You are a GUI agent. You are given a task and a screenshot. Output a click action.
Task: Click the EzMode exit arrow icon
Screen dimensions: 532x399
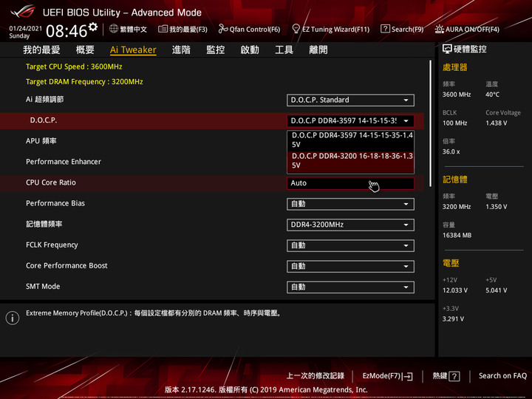(407, 376)
